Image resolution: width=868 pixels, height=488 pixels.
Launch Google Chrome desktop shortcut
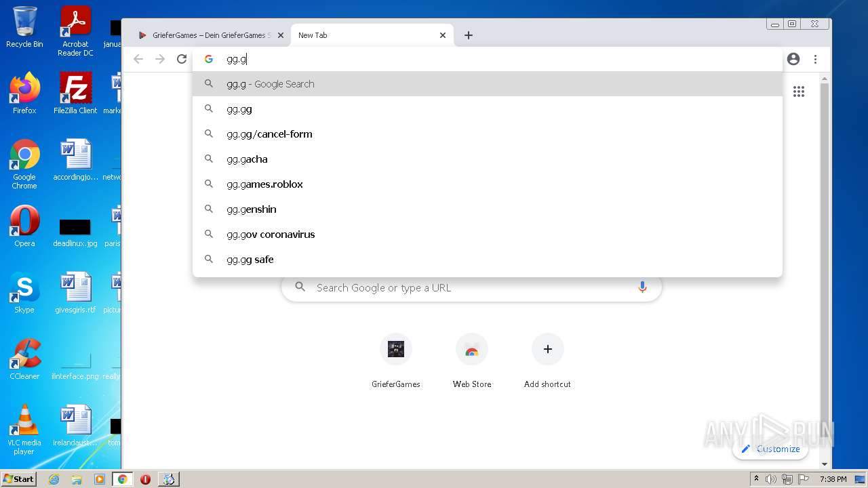coord(24,164)
